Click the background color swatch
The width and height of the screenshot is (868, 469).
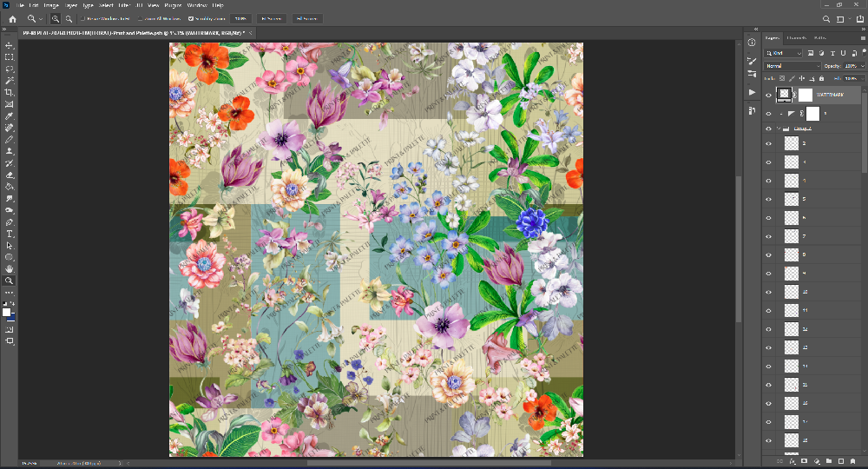pos(12,318)
